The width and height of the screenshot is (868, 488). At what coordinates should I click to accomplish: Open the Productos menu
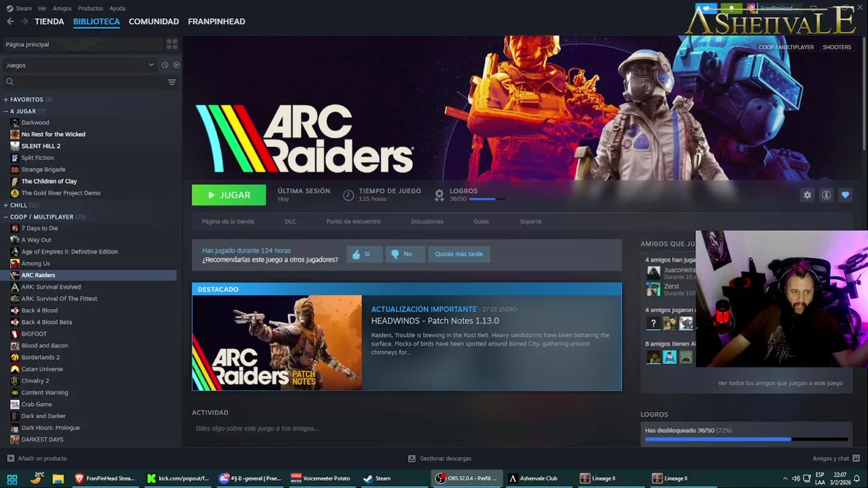click(x=90, y=8)
